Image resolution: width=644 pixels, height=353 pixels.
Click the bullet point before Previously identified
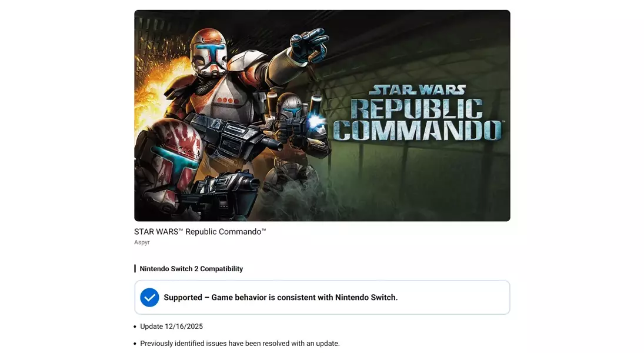click(135, 344)
